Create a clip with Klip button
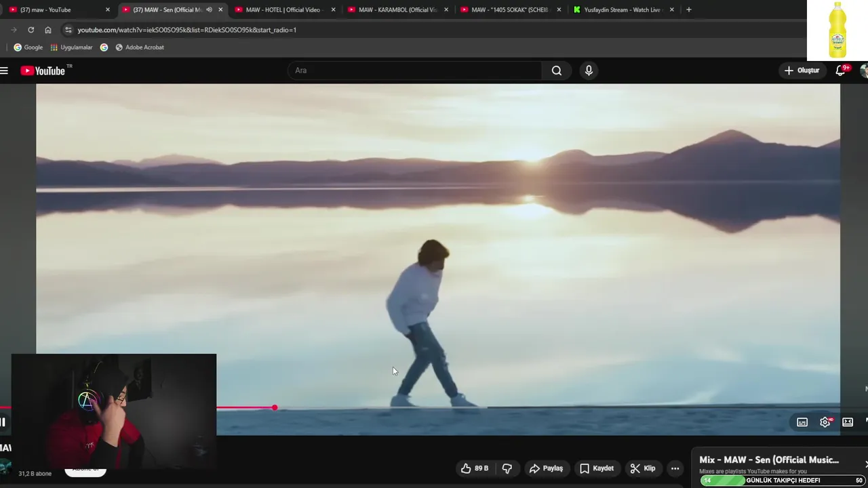Viewport: 868px width, 488px height. tap(643, 468)
